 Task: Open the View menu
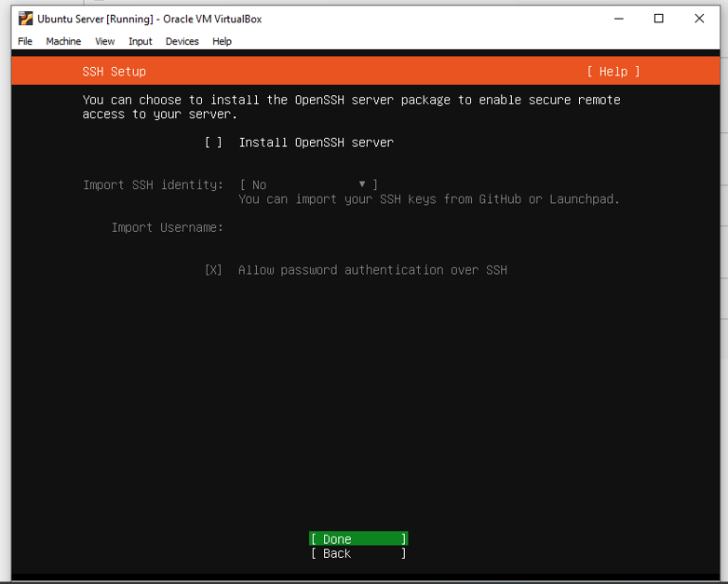tap(105, 41)
